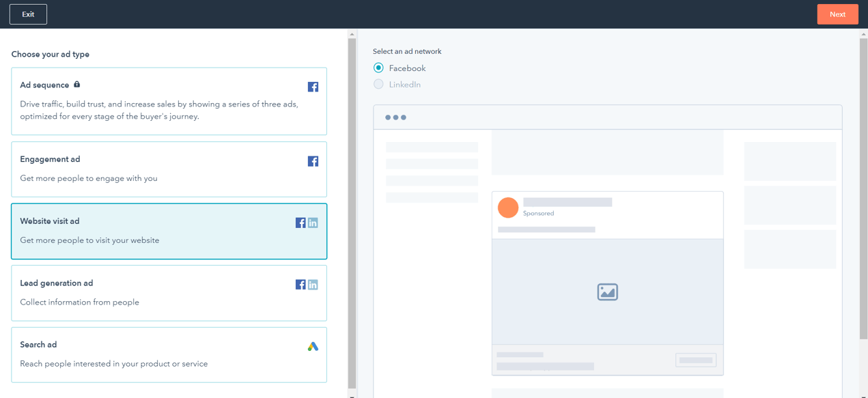Click right panel vertical scrollbar
Image resolution: width=868 pixels, height=398 pixels.
pyautogui.click(x=864, y=188)
